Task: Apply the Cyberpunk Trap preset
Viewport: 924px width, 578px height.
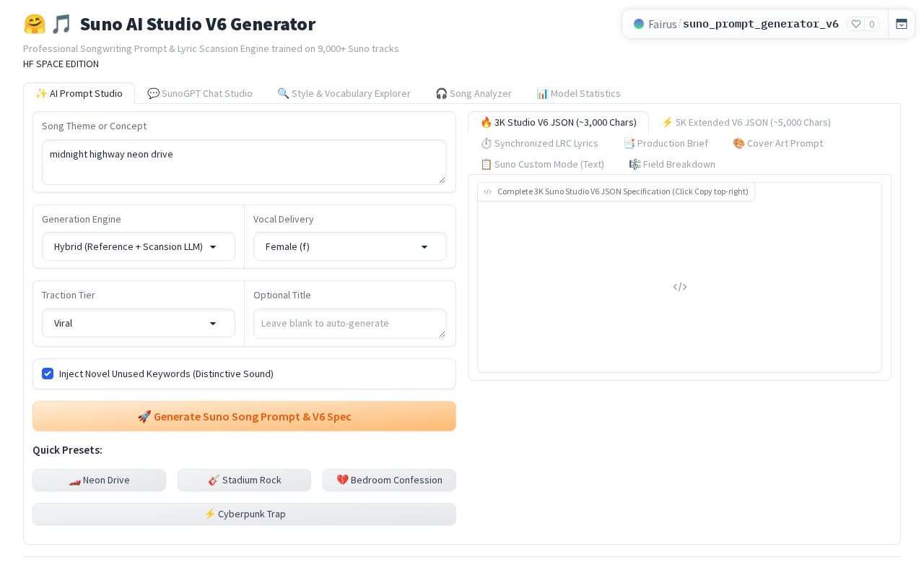Action: coord(244,514)
